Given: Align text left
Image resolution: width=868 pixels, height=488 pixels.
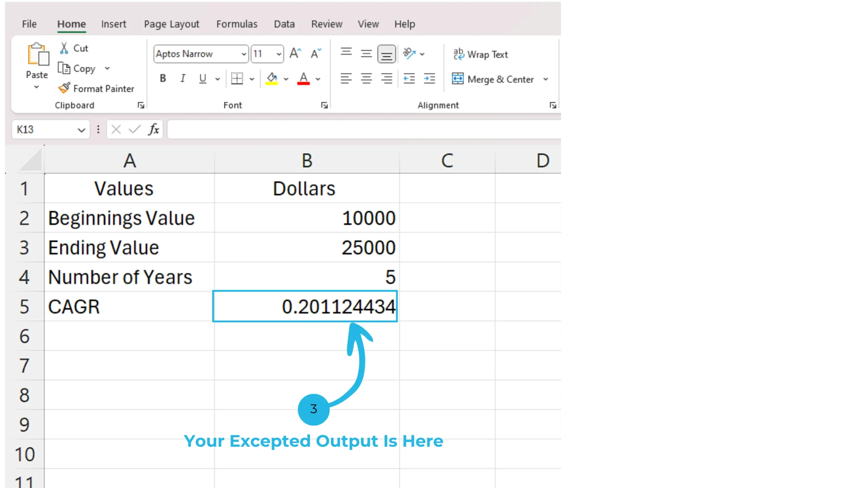Looking at the screenshot, I should tap(346, 79).
